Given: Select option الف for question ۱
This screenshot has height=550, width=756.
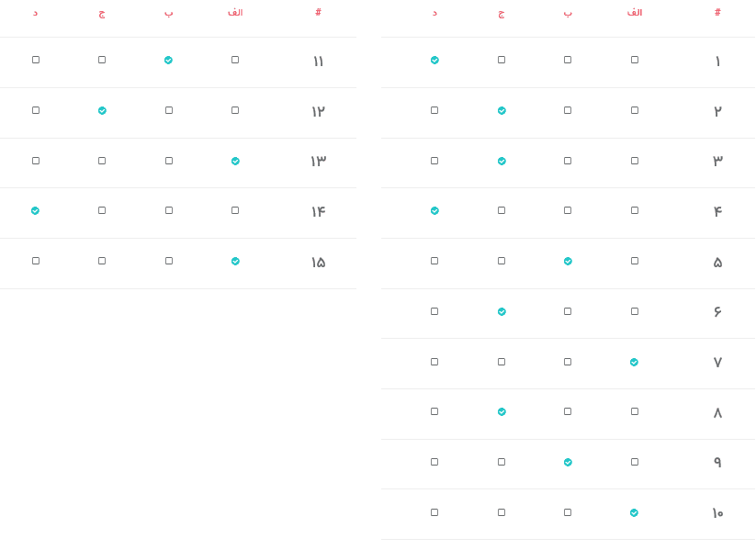Looking at the screenshot, I should (635, 60).
